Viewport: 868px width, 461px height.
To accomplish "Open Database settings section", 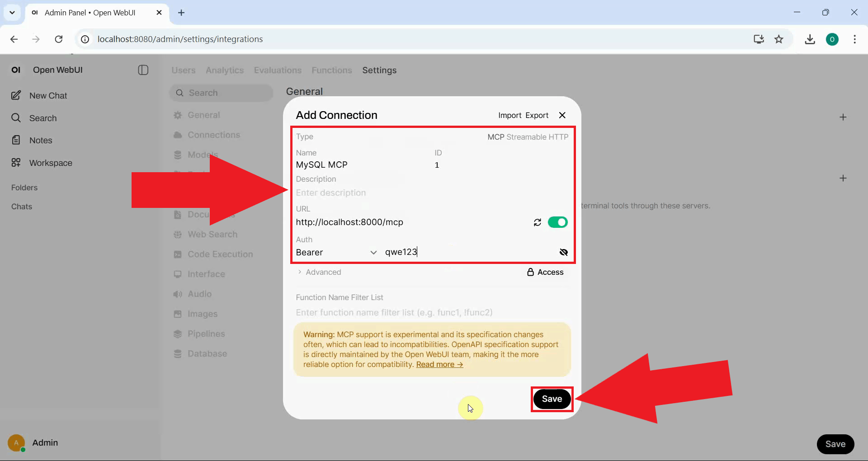I will point(207,353).
